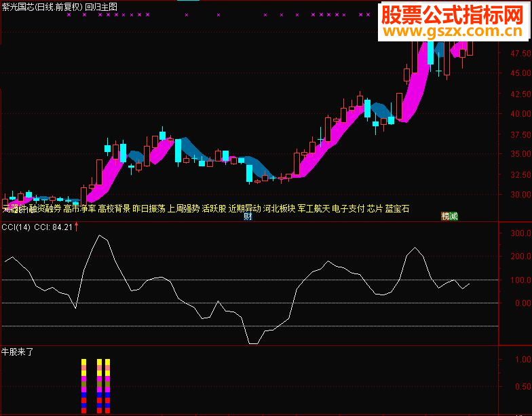Click the rightmost multicolor signal bar in 牛股来了
The height and width of the screenshot is (416, 532).
[x=107, y=386]
